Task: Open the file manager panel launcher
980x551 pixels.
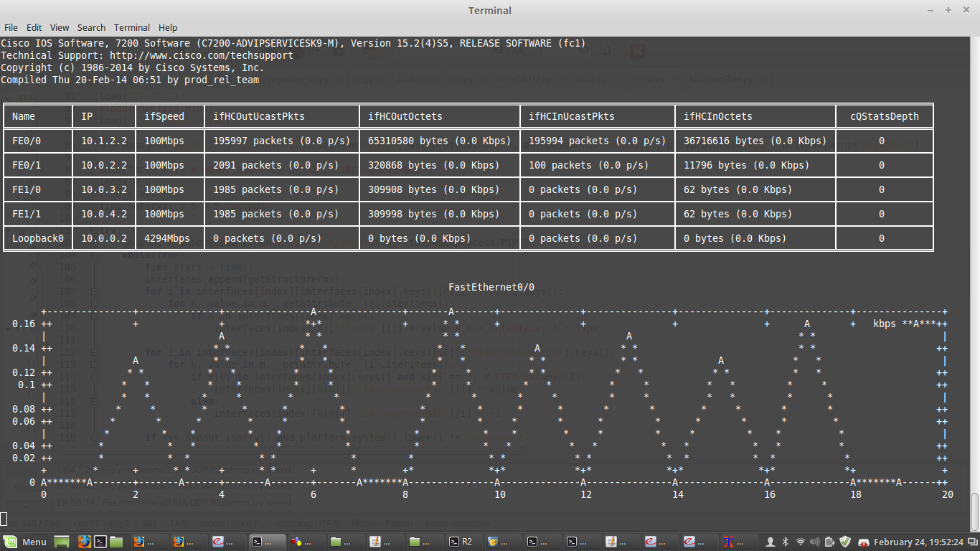Action: click(116, 542)
